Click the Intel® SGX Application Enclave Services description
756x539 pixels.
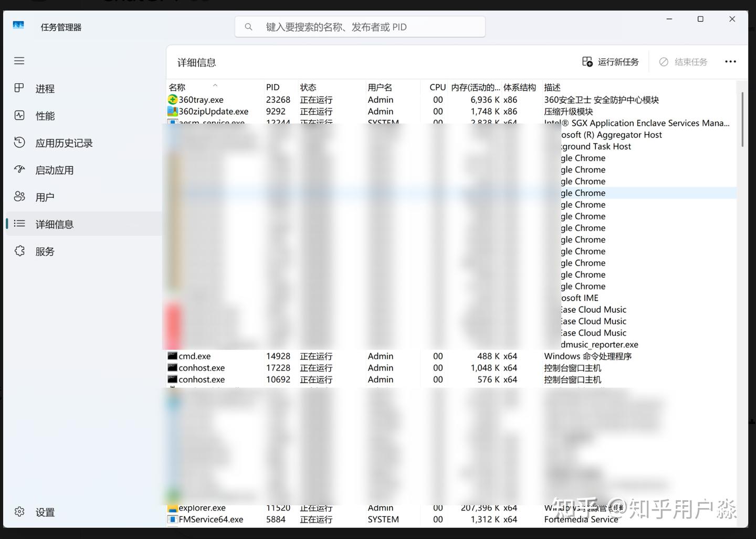point(637,123)
